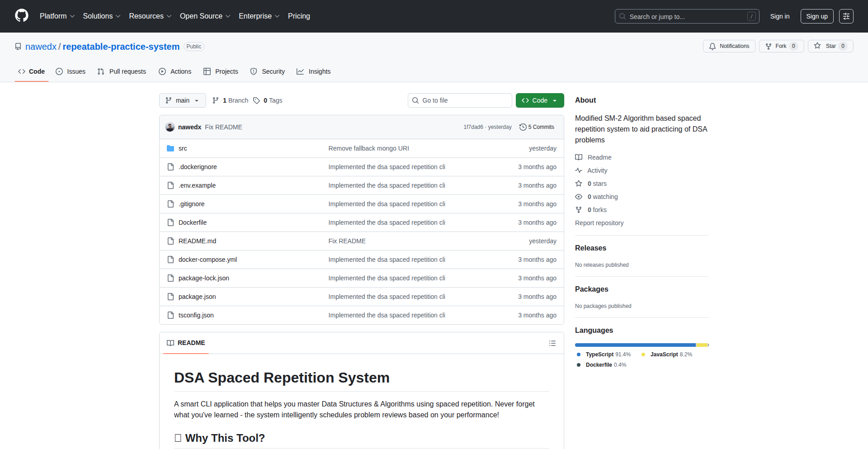Open the Pull requests tab

122,71
